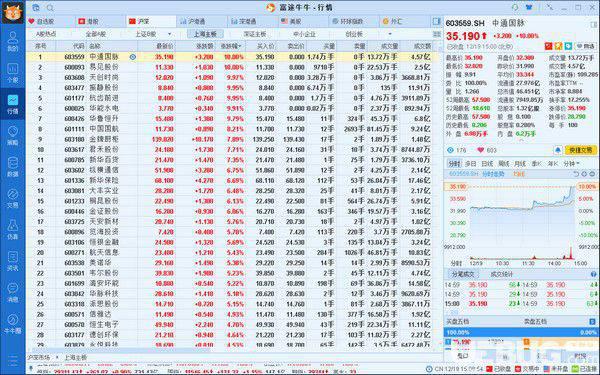The width and height of the screenshot is (600, 375).
Task: Click the bell alert icon beside 快捷交易
Action: (x=558, y=150)
